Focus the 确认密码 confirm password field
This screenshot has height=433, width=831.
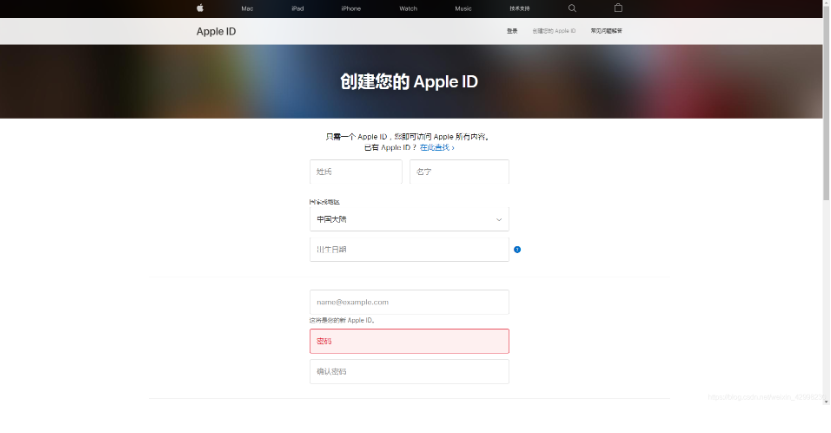pyautogui.click(x=409, y=372)
